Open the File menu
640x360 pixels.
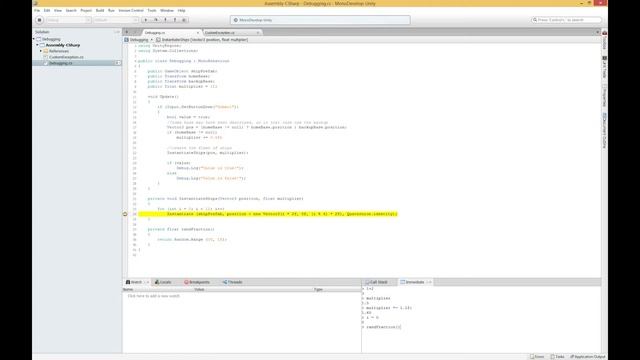(x=37, y=11)
